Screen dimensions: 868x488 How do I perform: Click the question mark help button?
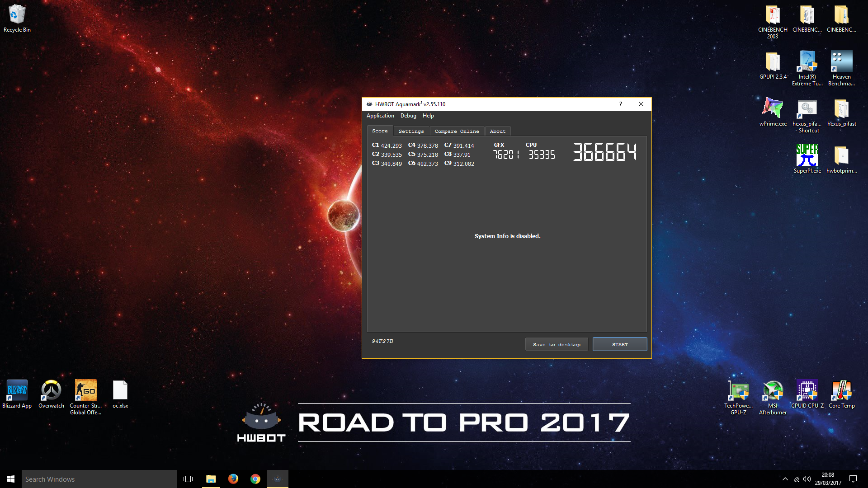pyautogui.click(x=620, y=104)
